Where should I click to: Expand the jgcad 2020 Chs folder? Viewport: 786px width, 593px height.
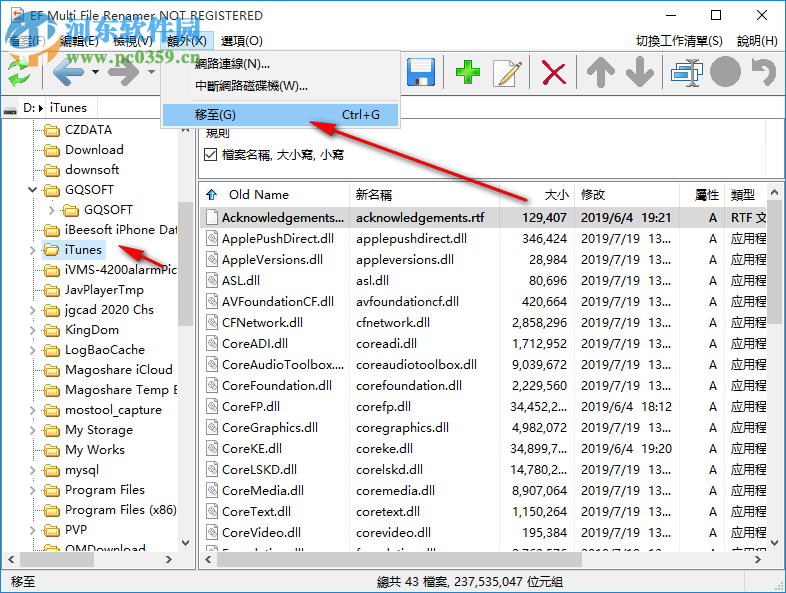coord(33,310)
